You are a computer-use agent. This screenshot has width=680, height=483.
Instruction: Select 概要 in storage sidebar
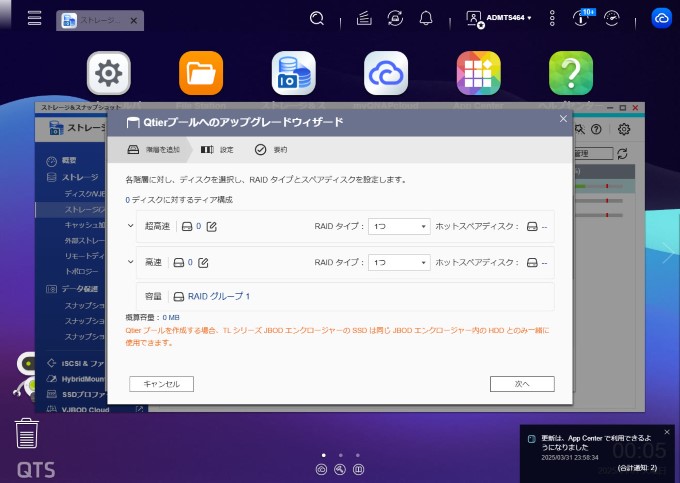69,160
